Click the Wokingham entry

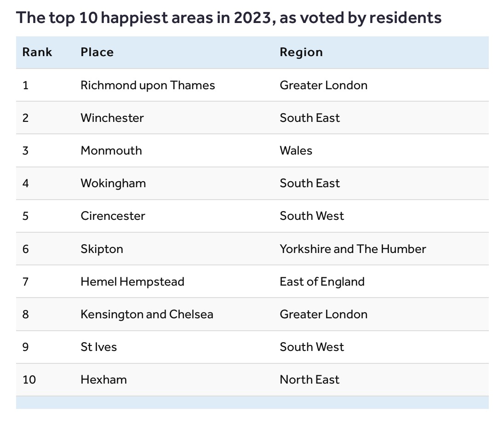coord(113,183)
